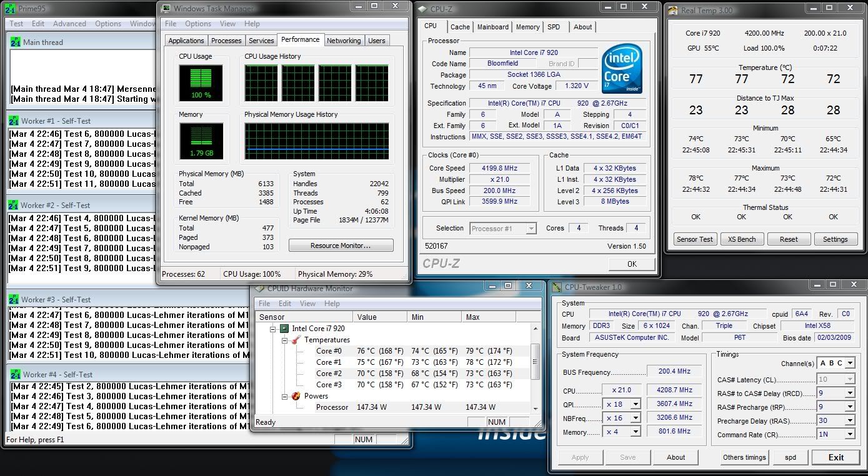Open the NBFreq multiplier dropdown in CPU-Tweaker
This screenshot has height=476, width=868.
(x=636, y=418)
